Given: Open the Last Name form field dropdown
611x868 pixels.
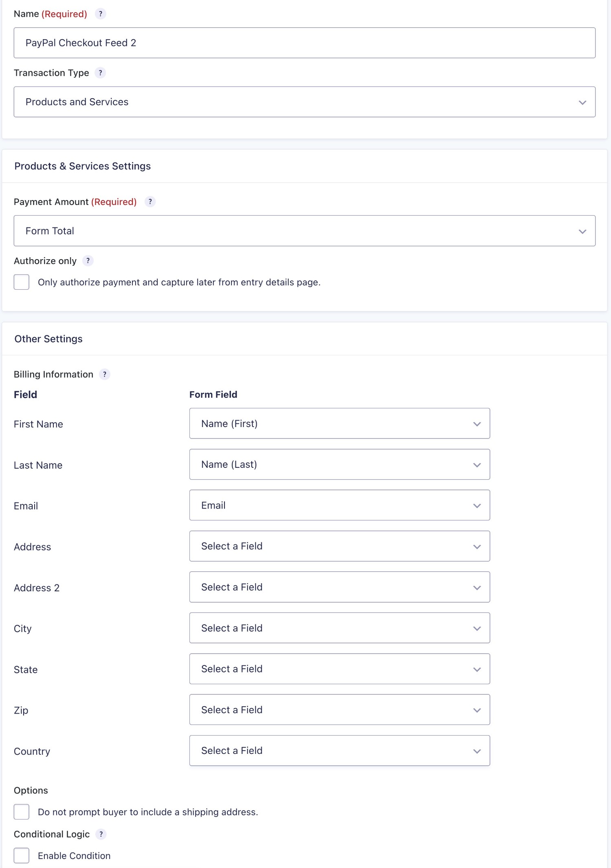Looking at the screenshot, I should click(x=340, y=465).
